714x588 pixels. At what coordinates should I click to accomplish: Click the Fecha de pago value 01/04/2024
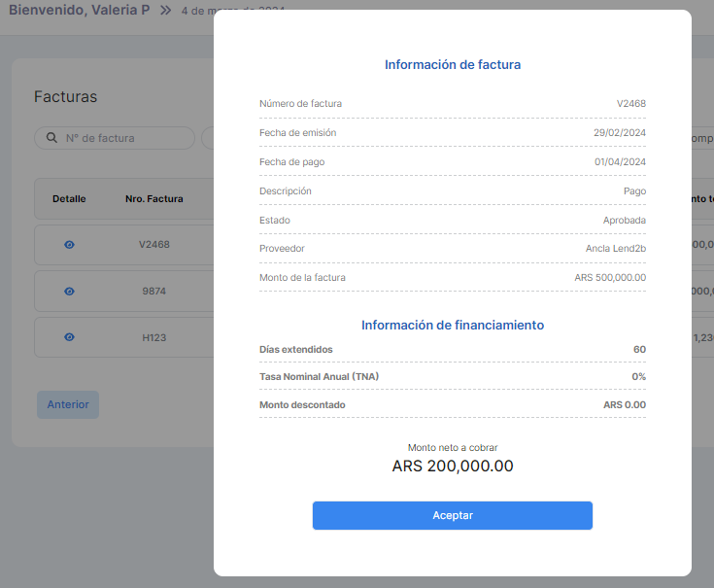tap(620, 161)
